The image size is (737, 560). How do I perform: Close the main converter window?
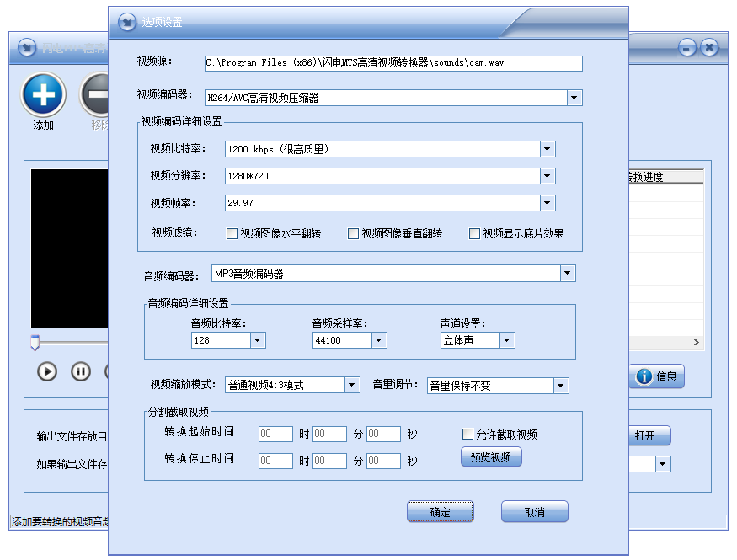tap(709, 47)
